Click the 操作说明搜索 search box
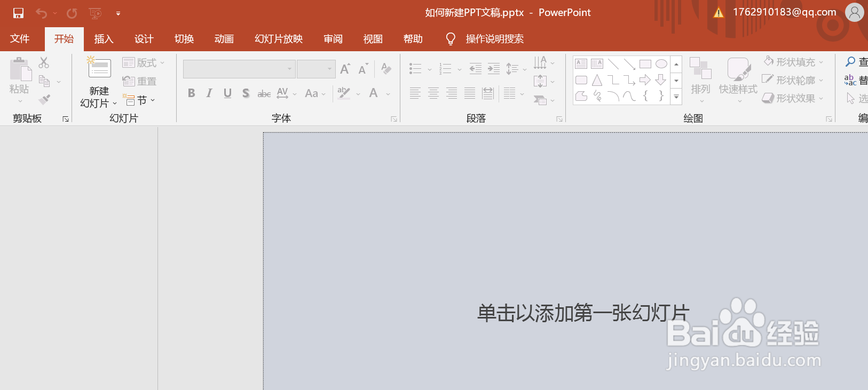 tap(494, 39)
